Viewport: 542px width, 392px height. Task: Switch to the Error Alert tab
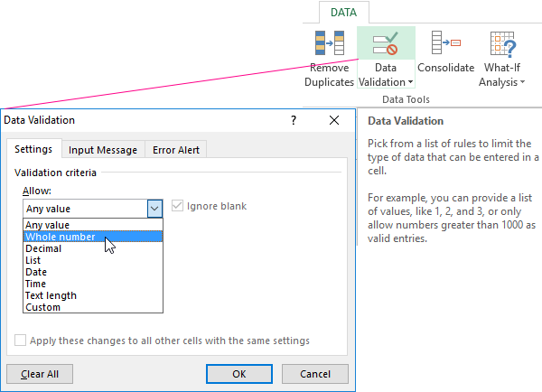[x=176, y=150]
